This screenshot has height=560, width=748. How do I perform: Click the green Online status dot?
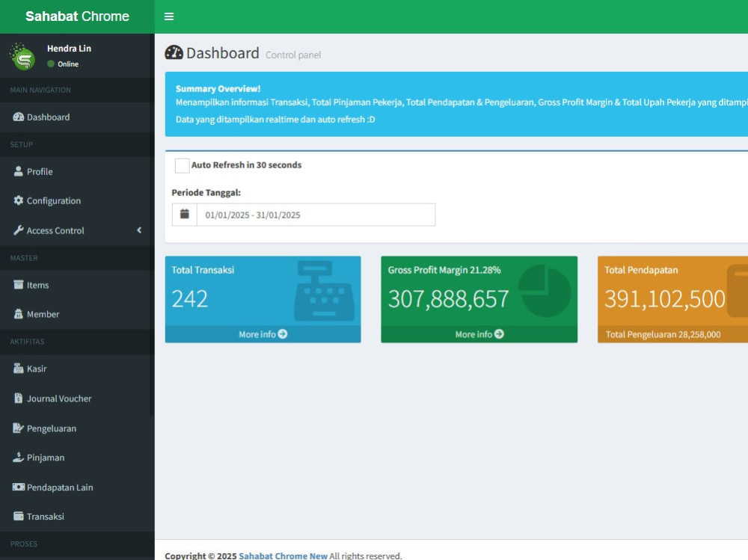click(x=51, y=64)
